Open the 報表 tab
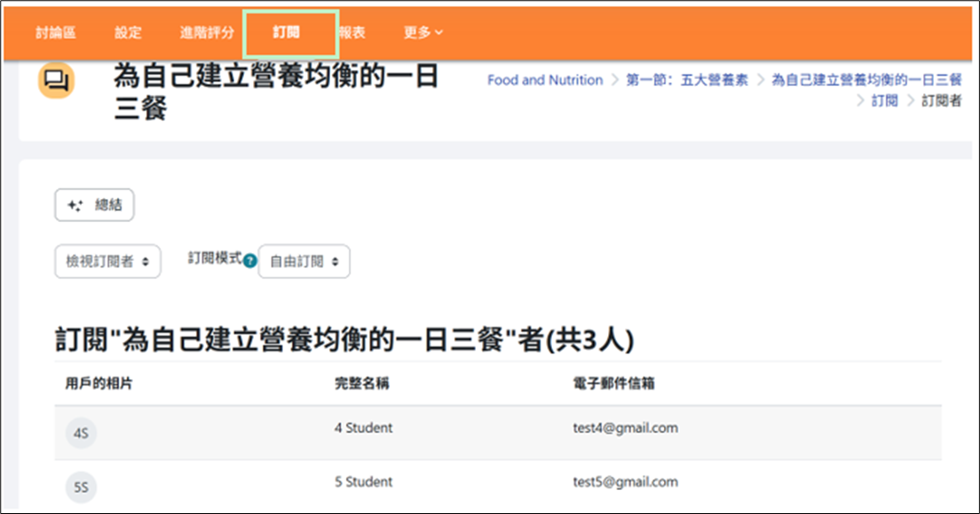This screenshot has height=514, width=980. [352, 33]
